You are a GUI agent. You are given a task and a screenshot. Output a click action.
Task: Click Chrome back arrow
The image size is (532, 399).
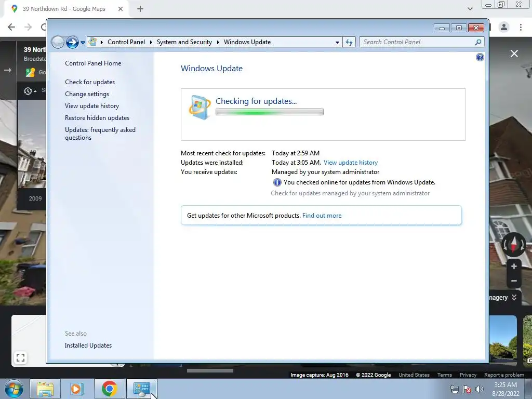(x=11, y=27)
